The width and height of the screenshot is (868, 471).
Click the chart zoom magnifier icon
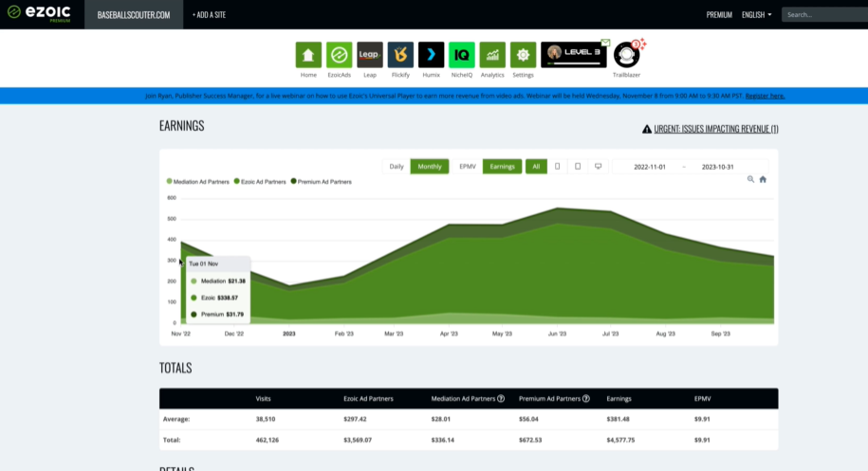coord(750,179)
